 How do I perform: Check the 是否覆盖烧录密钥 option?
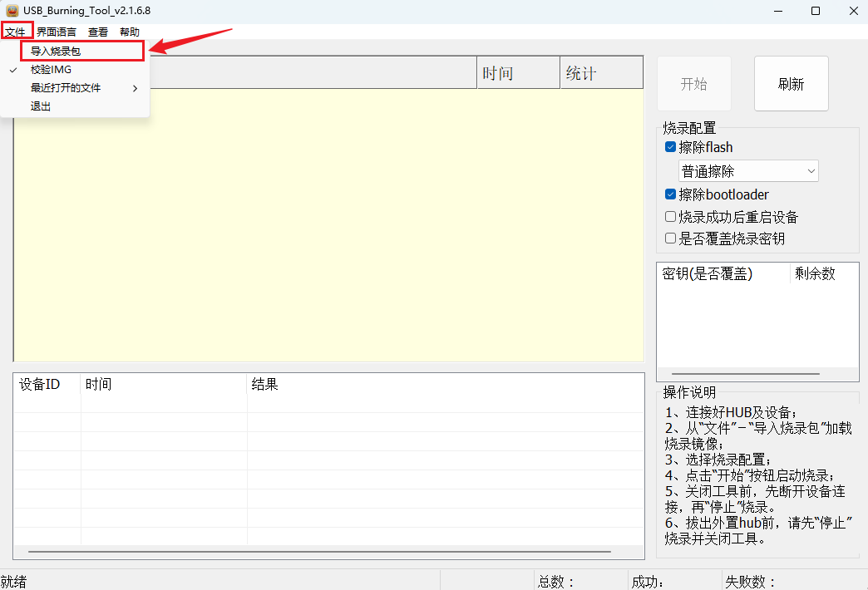[x=670, y=238]
